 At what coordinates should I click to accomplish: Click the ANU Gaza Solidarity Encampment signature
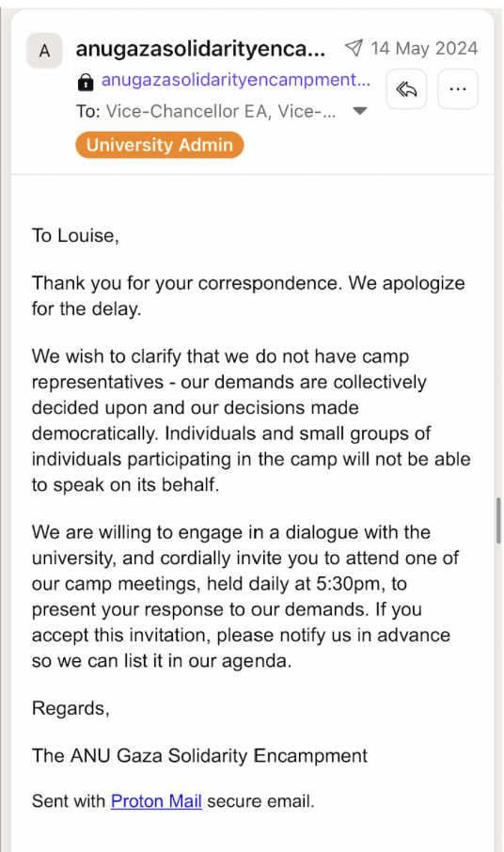tap(200, 756)
